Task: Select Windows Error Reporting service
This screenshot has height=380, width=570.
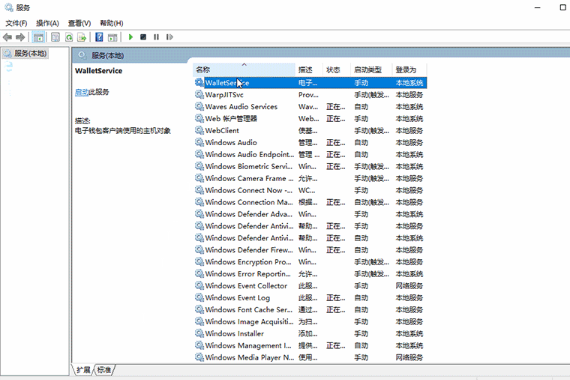Action: point(310,274)
